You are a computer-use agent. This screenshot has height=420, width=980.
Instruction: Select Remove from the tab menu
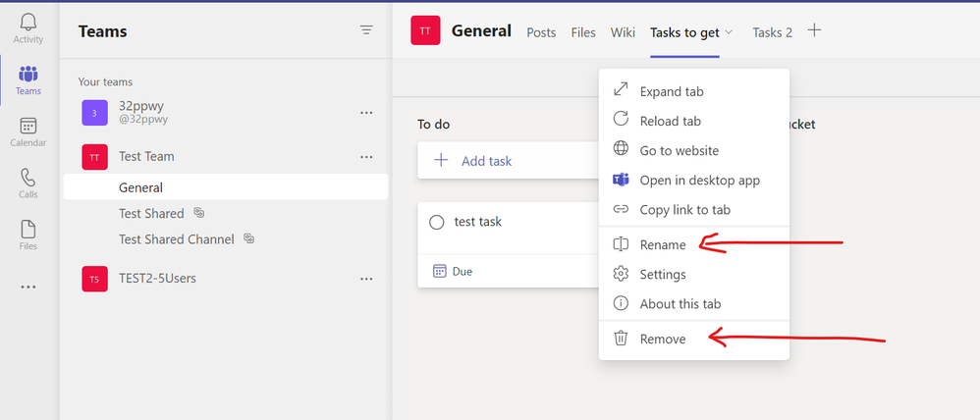[x=663, y=339]
